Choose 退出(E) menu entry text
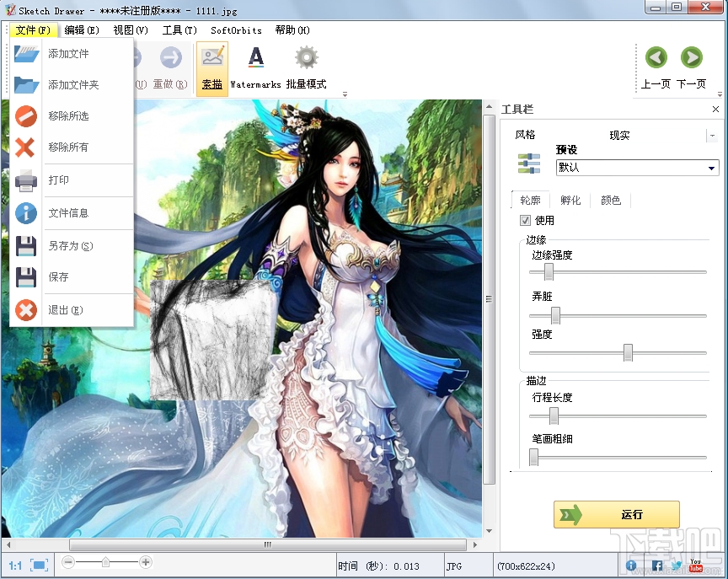The width and height of the screenshot is (728, 579). [66, 309]
